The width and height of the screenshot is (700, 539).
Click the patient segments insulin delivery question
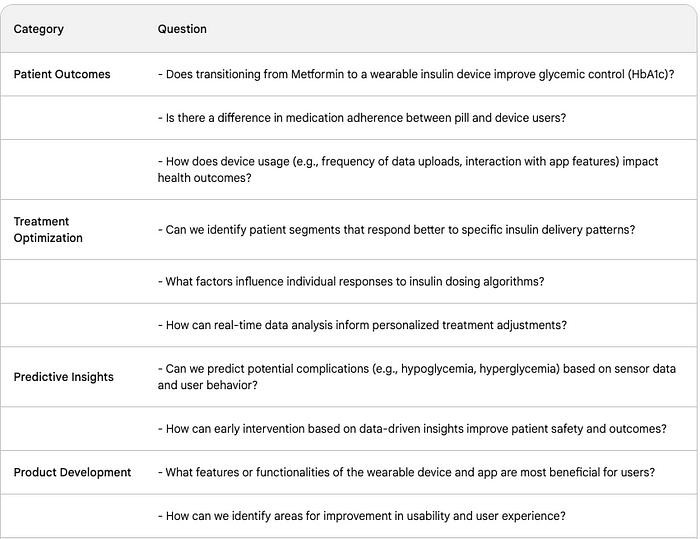(396, 230)
